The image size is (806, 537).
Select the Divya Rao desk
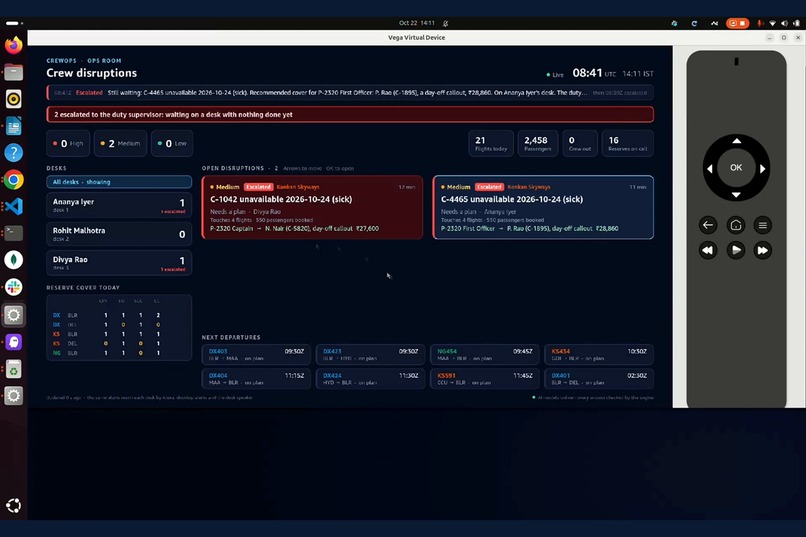[x=119, y=263]
